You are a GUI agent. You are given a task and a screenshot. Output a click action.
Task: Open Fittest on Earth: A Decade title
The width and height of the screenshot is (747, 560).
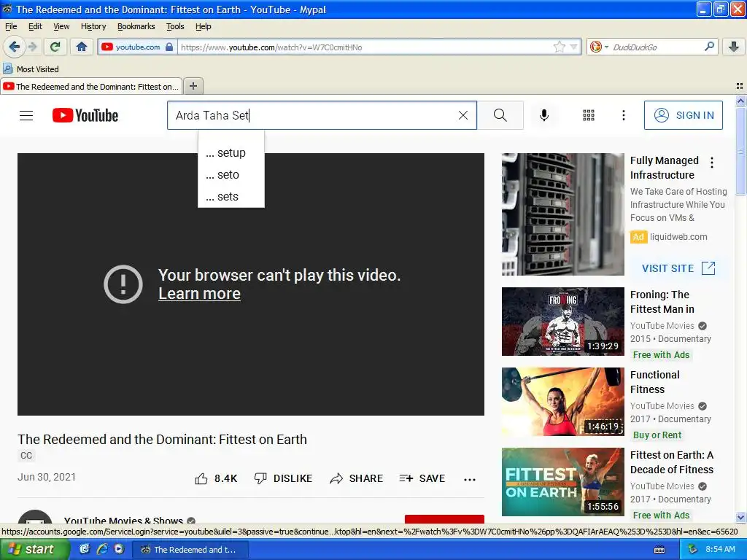(x=672, y=462)
